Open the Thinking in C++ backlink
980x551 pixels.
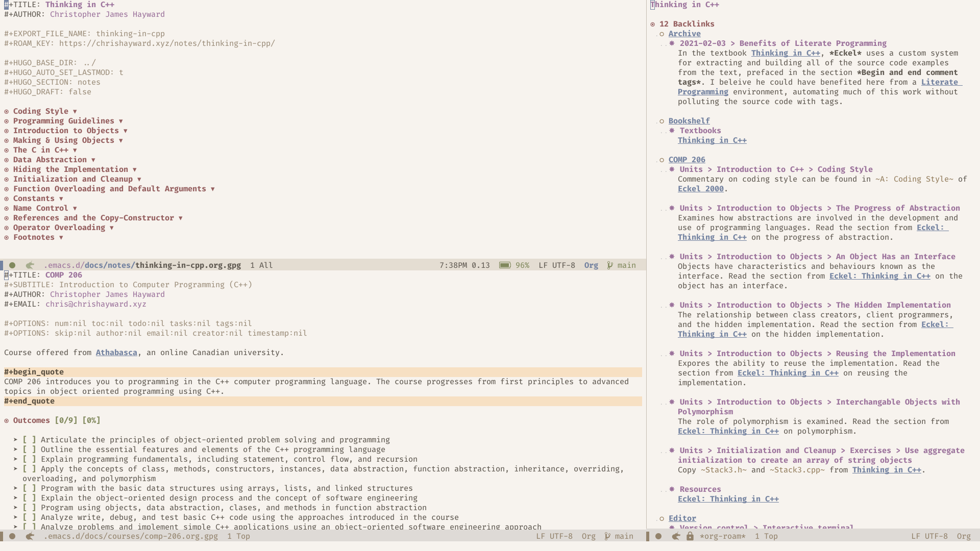tap(712, 140)
